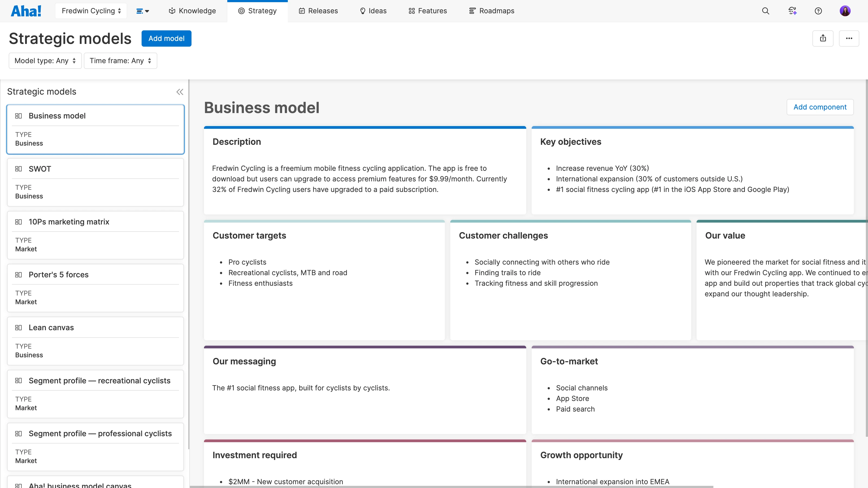868x488 pixels.
Task: Click the Add component button
Action: point(820,107)
